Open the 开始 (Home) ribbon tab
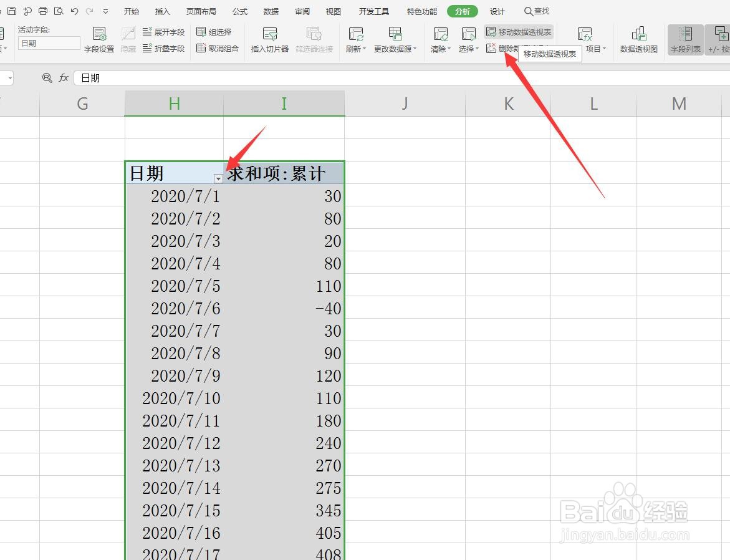This screenshot has width=730, height=560. pyautogui.click(x=130, y=11)
